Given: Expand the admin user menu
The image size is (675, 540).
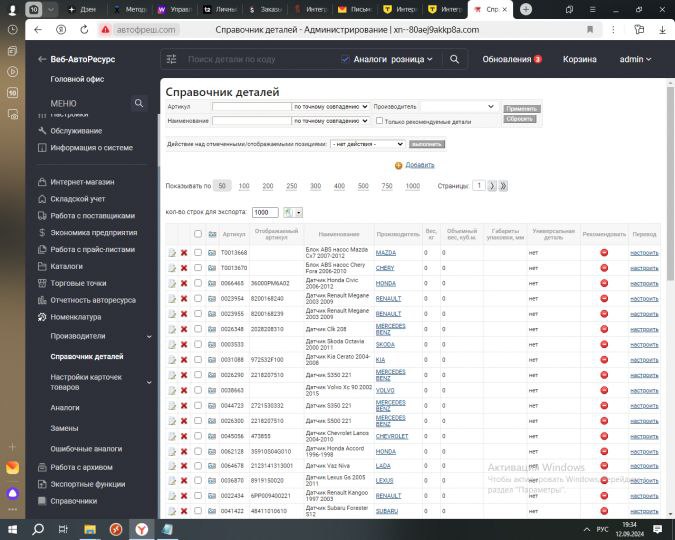Looking at the screenshot, I should click(635, 59).
